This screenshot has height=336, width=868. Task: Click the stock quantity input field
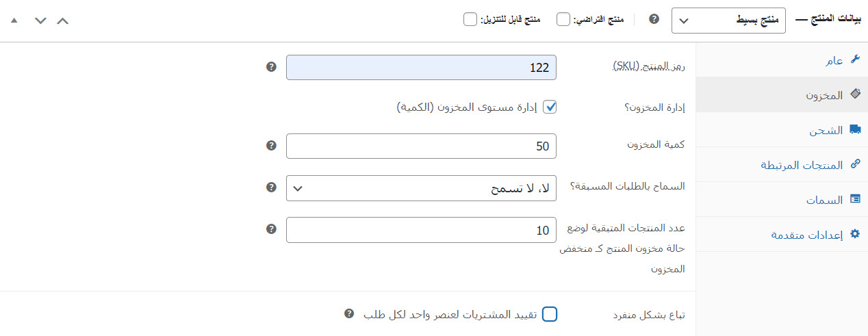(421, 146)
